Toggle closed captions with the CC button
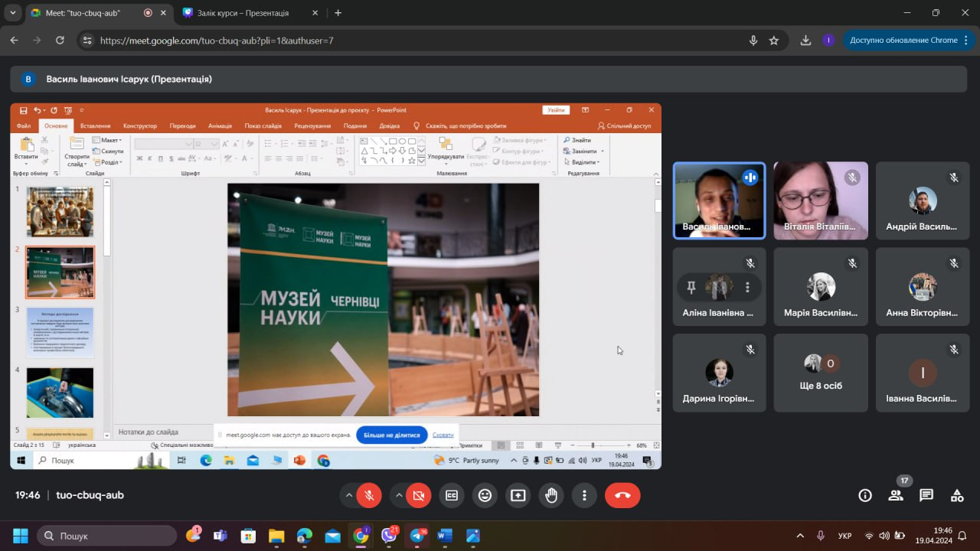Viewport: 980px width, 551px height. coord(452,495)
